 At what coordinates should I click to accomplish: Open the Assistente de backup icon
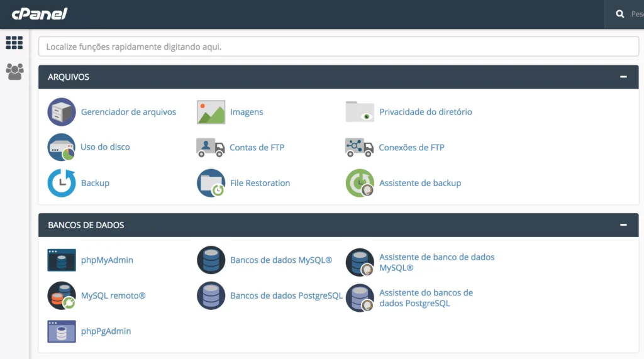(360, 183)
